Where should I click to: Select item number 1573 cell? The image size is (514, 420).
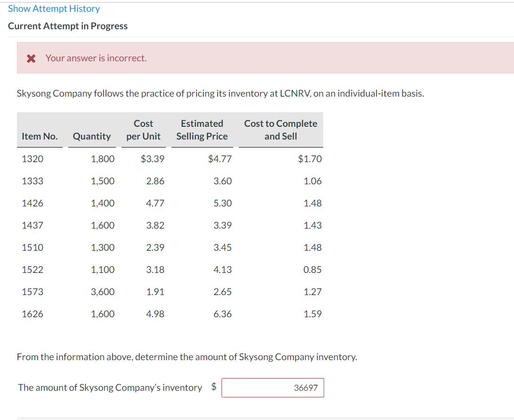33,291
